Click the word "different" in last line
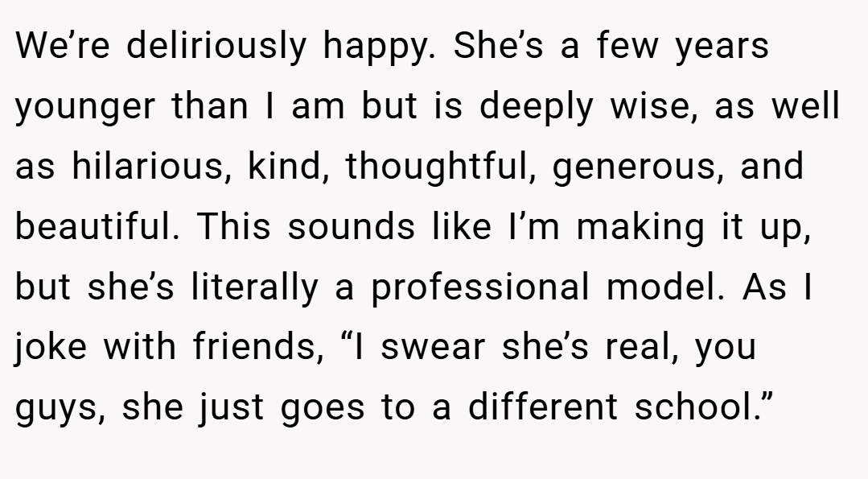The image size is (868, 479). [542, 406]
